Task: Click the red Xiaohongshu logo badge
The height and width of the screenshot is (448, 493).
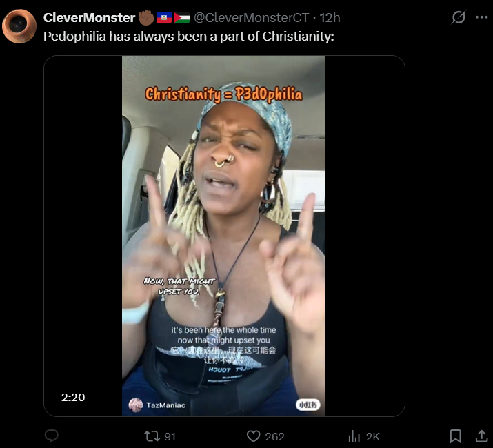Action: click(x=308, y=405)
